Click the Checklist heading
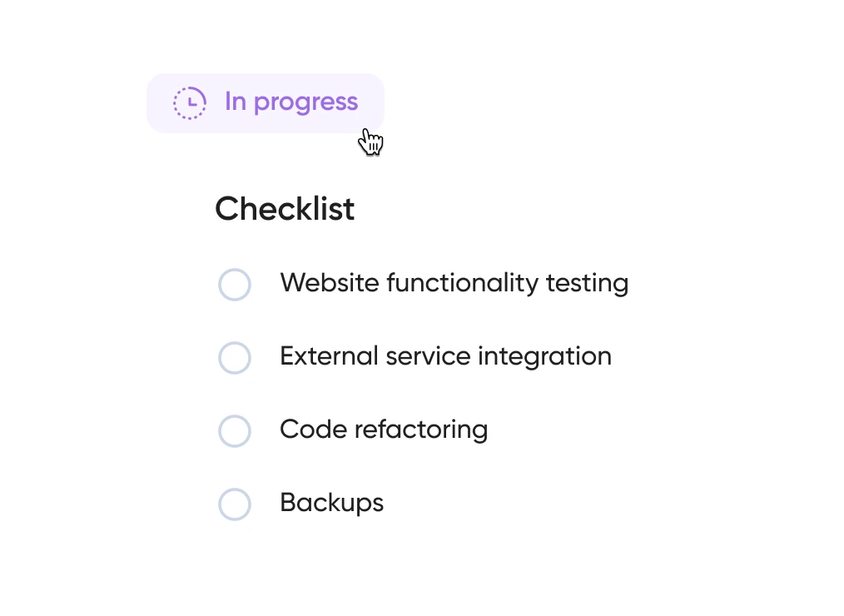 (285, 209)
